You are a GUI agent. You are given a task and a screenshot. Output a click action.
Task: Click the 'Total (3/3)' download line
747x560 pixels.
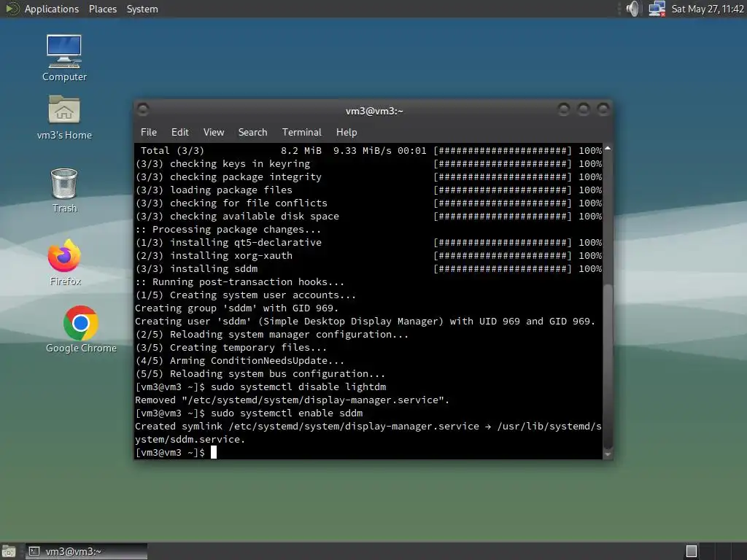click(371, 150)
